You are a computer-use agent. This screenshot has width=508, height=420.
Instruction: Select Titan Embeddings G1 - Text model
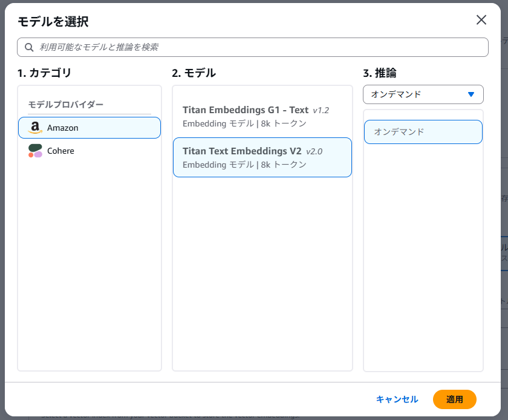(x=262, y=116)
